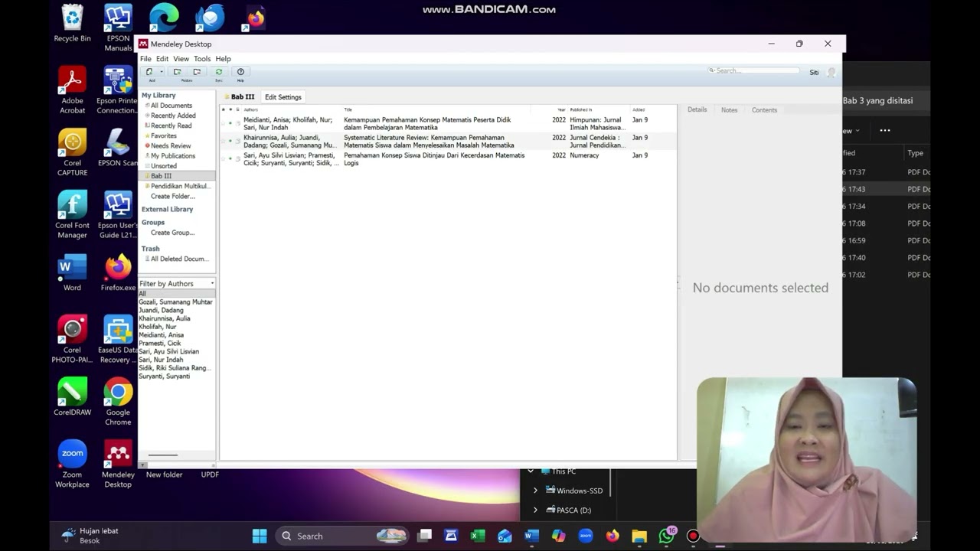Filter by author Khairunnisa, Aulia
Screen dimensions: 980x551
point(164,318)
